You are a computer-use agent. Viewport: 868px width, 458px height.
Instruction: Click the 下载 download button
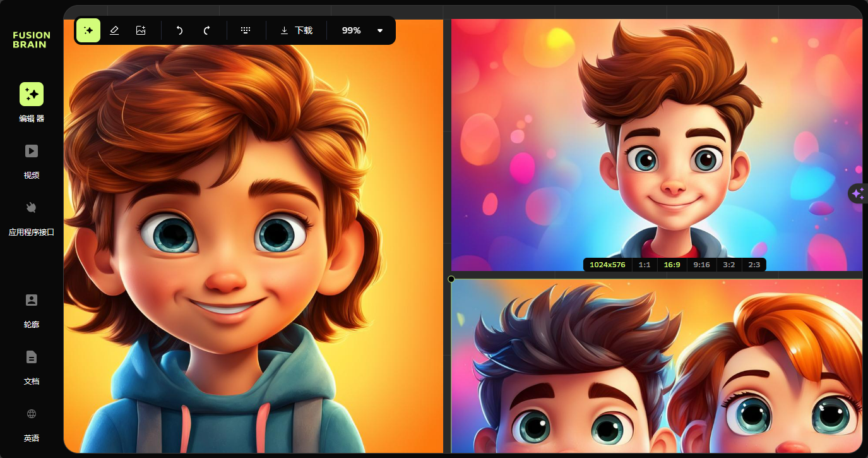point(296,30)
